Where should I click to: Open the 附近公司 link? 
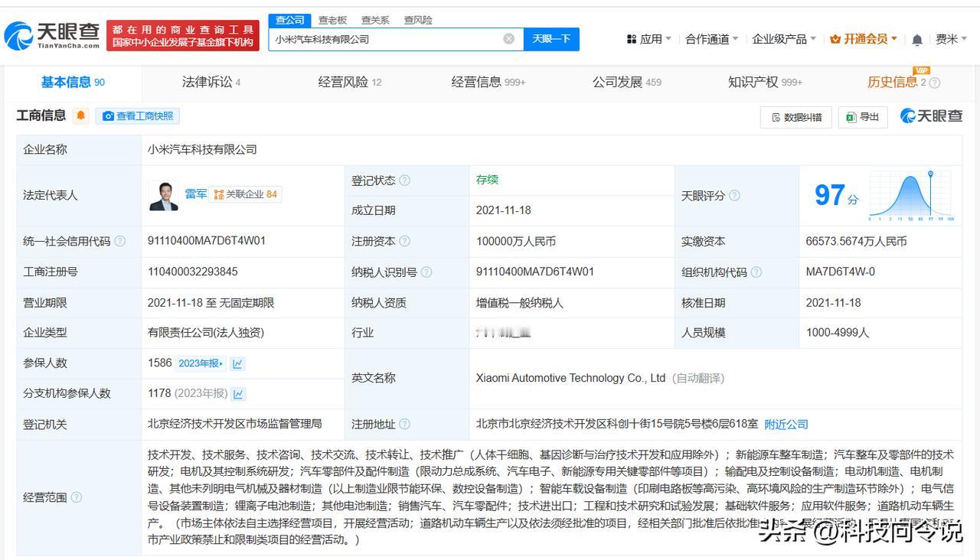click(x=786, y=424)
